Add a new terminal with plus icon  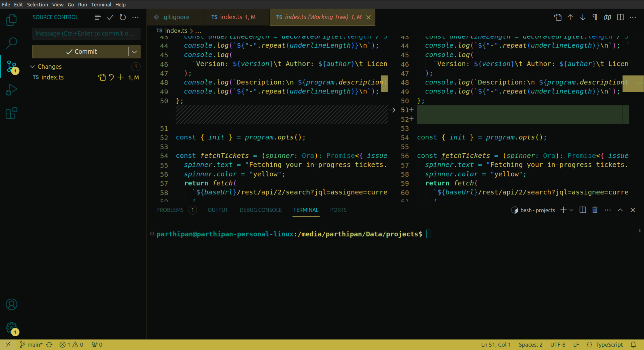[563, 210]
